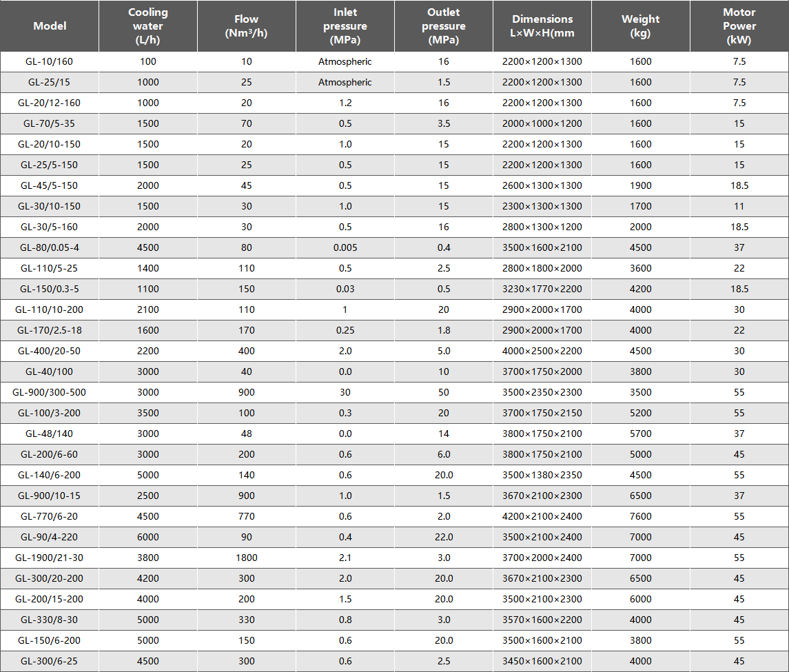
Task: Select the Inlet pressure column header
Action: (x=345, y=26)
